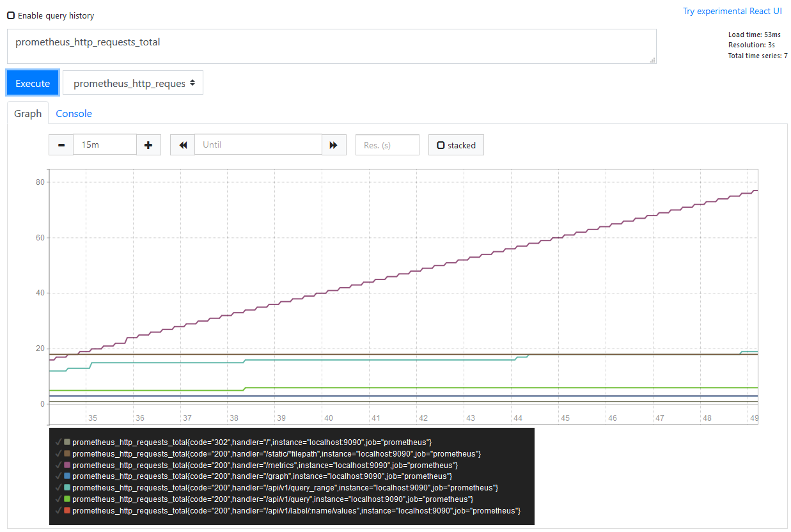The image size is (791, 532).
Task: Run the query with Execute
Action: 33,83
